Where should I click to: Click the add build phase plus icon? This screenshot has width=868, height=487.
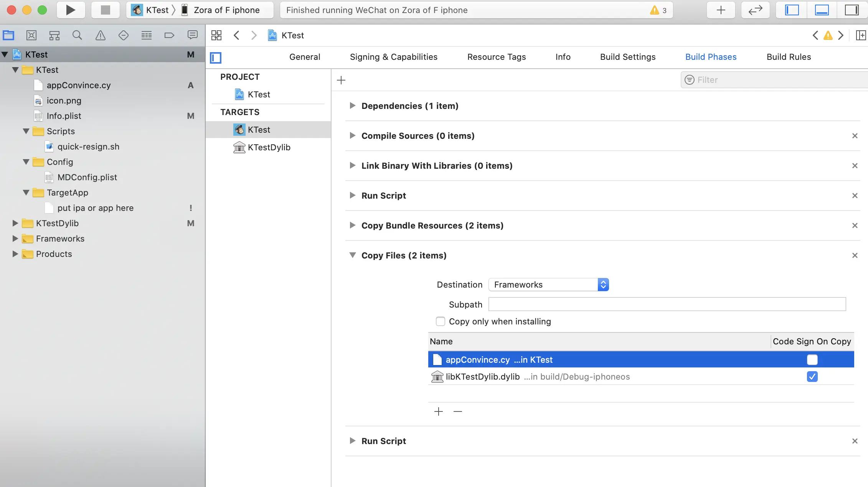[x=341, y=80]
